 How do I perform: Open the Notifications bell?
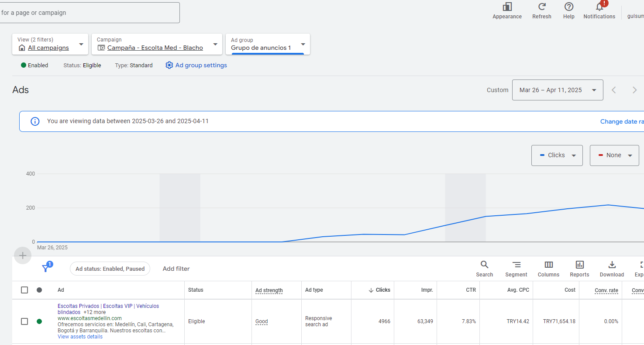(x=599, y=7)
